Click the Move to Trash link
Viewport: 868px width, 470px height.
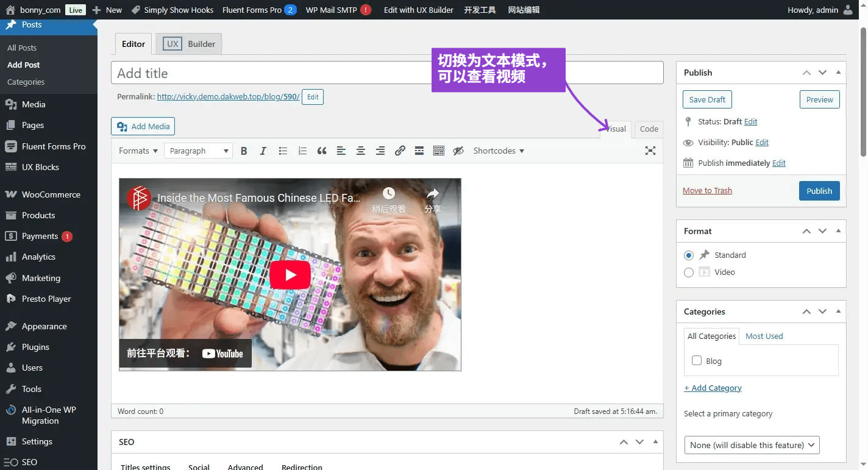(x=707, y=191)
